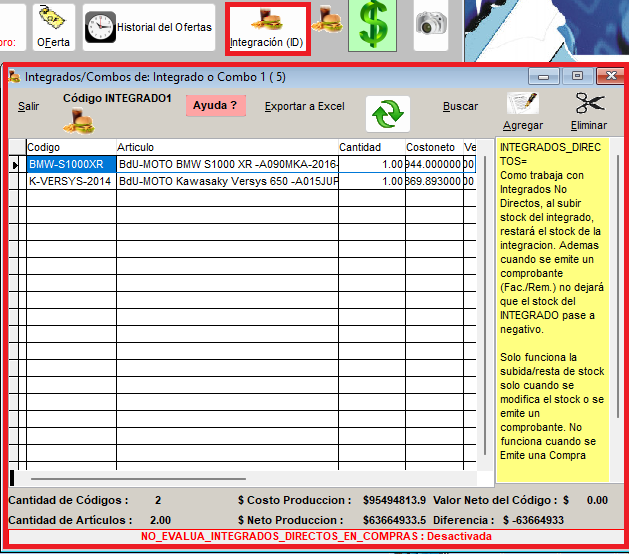Click the Cantidad column header
The image size is (629, 554).
pos(360,147)
